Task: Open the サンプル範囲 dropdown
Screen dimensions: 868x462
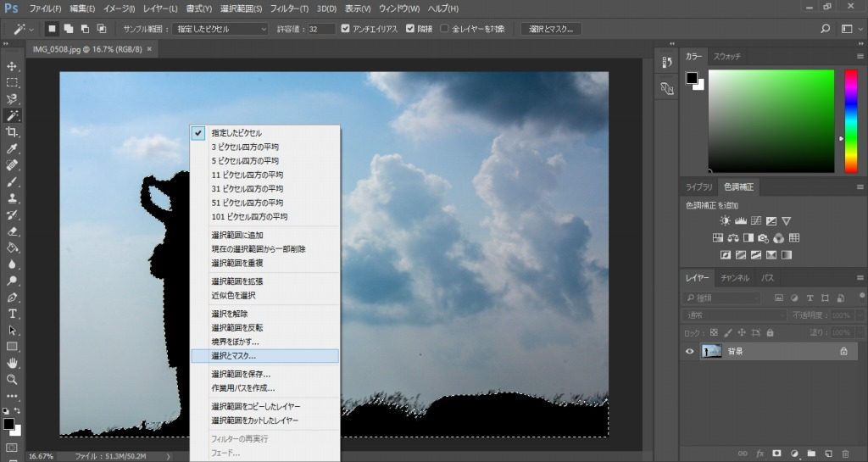Action: pos(220,29)
